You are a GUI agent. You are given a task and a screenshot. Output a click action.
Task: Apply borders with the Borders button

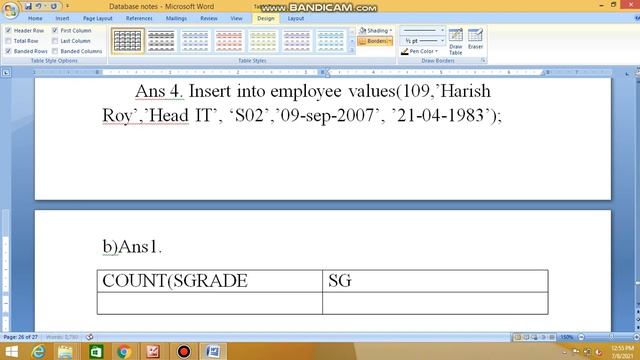[x=372, y=41]
